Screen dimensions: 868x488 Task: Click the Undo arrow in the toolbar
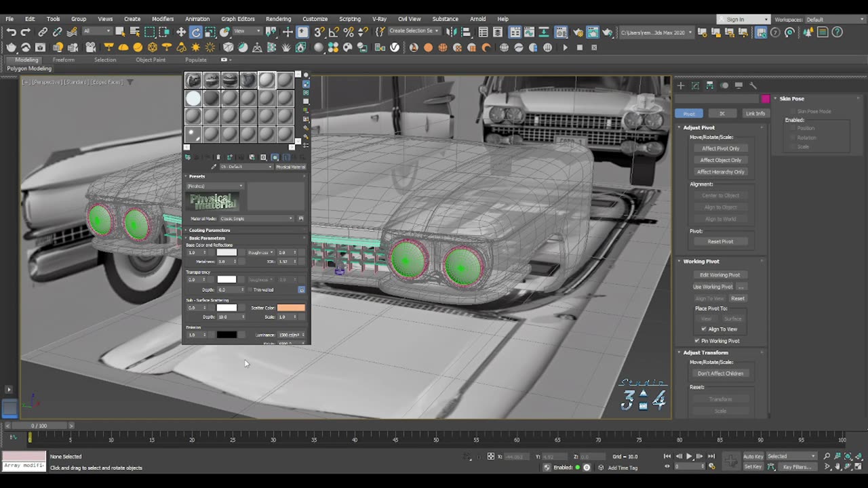tap(11, 32)
